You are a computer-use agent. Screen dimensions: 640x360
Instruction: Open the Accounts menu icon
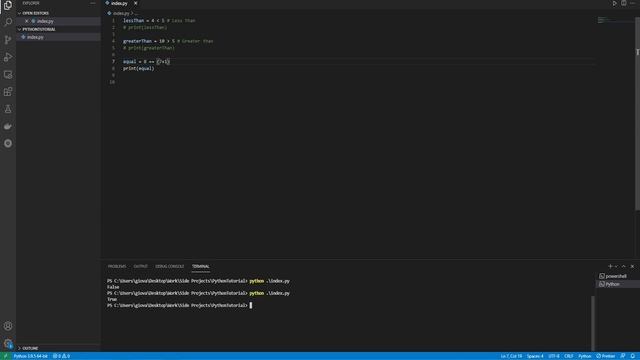tap(8, 326)
